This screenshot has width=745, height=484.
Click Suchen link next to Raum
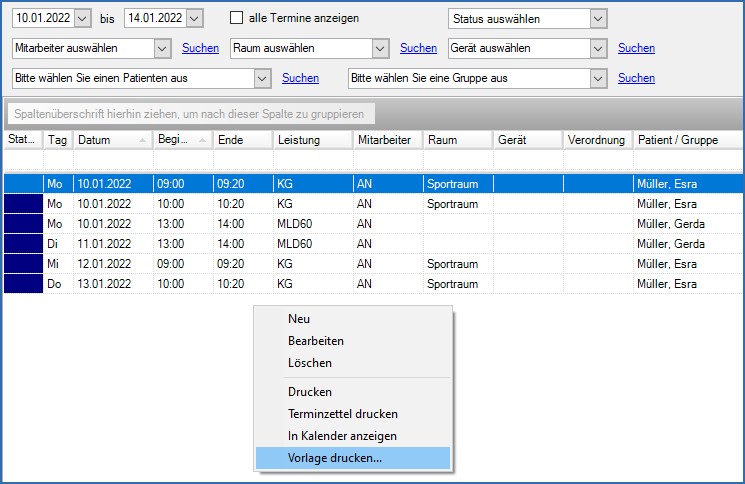pyautogui.click(x=418, y=48)
